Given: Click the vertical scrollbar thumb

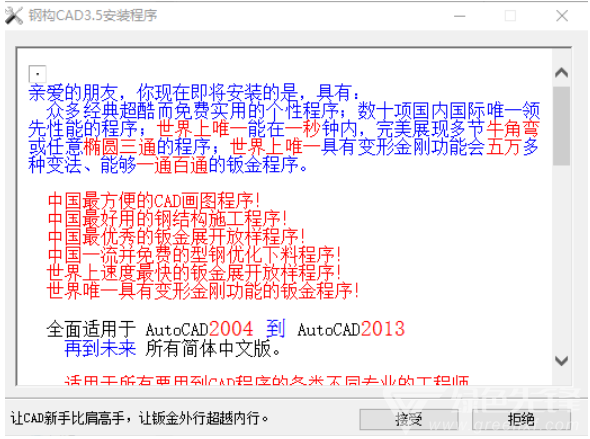Looking at the screenshot, I should [x=561, y=126].
